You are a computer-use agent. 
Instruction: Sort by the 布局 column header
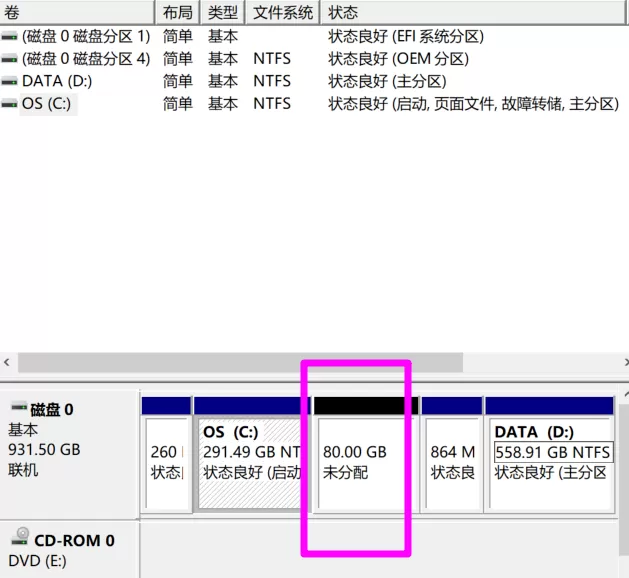coord(177,12)
